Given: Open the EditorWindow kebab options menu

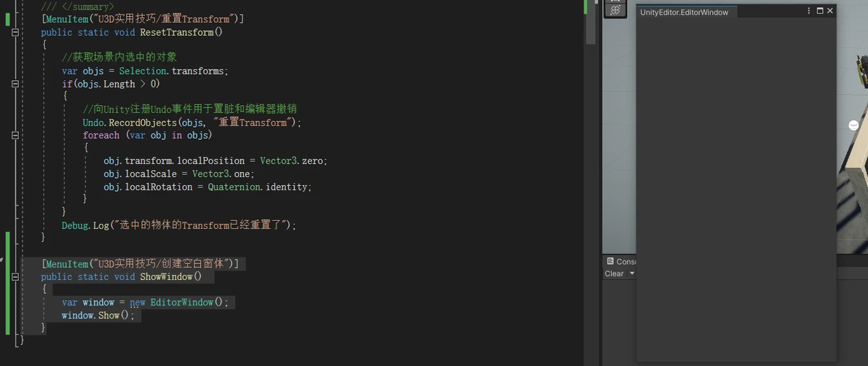Looking at the screenshot, I should coord(810,10).
